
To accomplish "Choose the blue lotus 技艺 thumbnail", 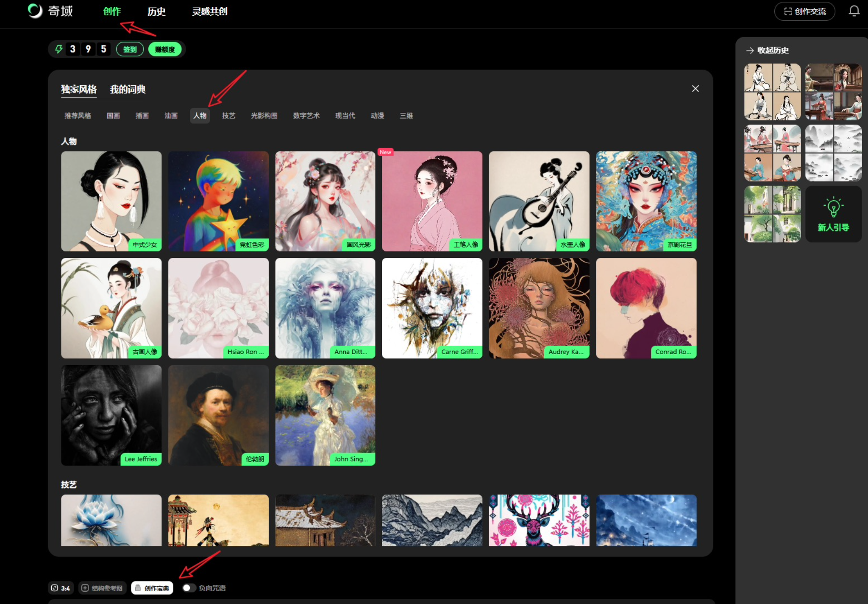I will point(111,520).
